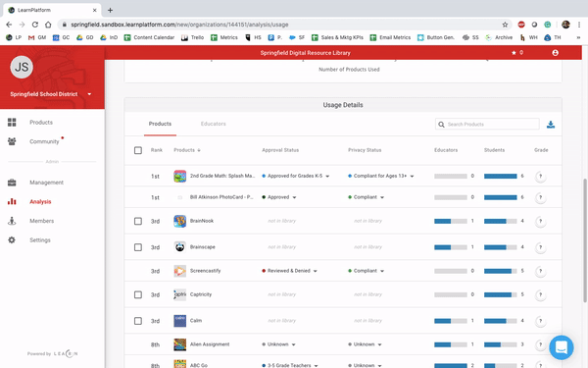Check the Calm row checkbox

[138, 321]
